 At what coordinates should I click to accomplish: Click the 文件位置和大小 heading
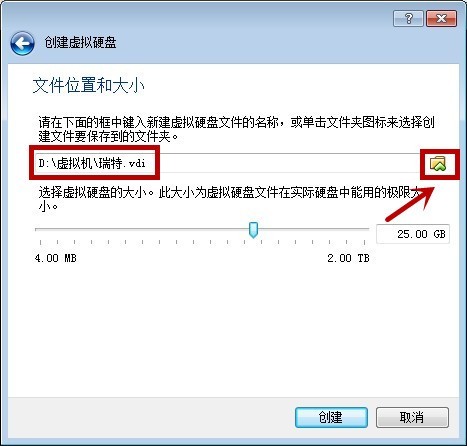(89, 86)
